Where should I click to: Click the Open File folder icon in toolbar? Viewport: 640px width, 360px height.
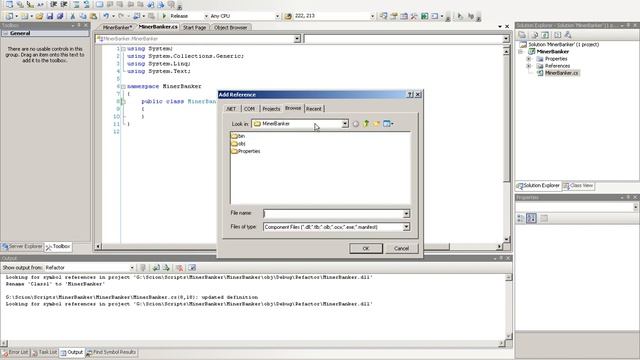point(39,16)
